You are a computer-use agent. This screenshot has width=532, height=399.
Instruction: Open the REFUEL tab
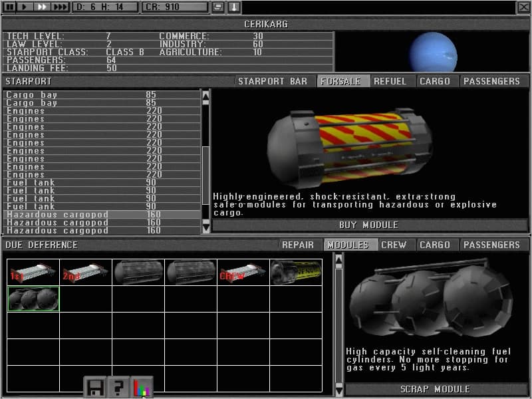pos(390,81)
